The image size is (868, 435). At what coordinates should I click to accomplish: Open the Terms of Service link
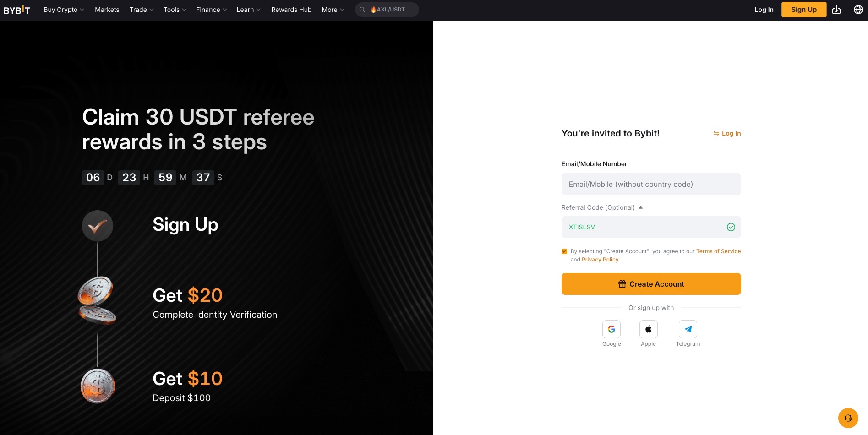pos(718,251)
